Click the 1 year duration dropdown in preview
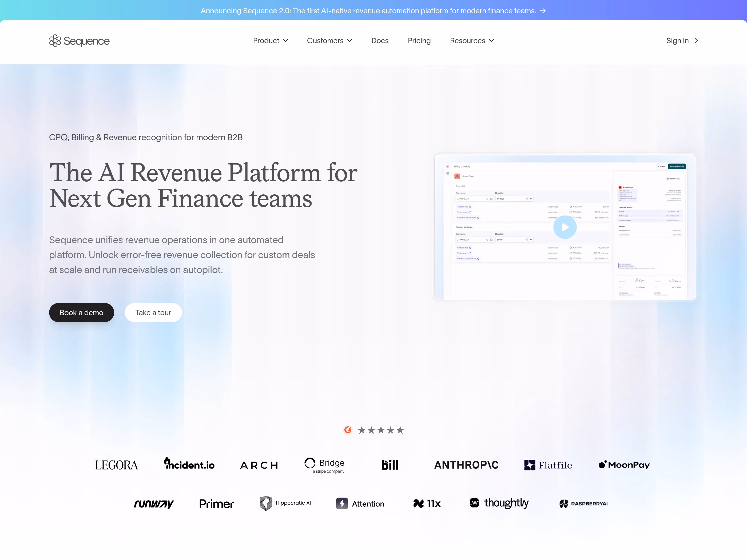This screenshot has width=747, height=560. (x=514, y=240)
